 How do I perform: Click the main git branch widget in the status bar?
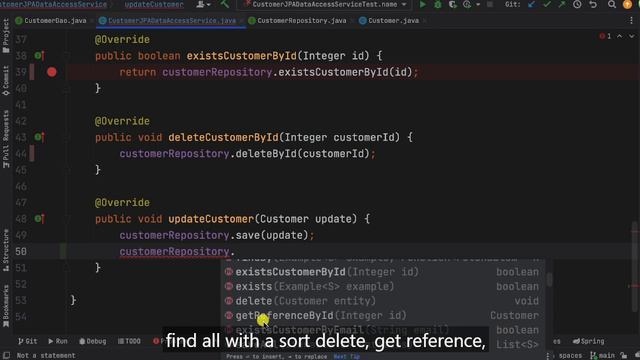[602, 356]
